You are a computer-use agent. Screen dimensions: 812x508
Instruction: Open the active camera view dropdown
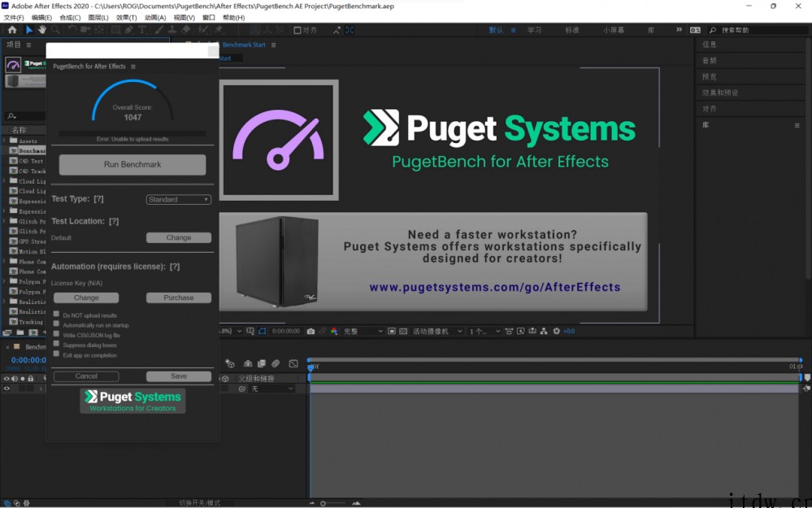(437, 332)
